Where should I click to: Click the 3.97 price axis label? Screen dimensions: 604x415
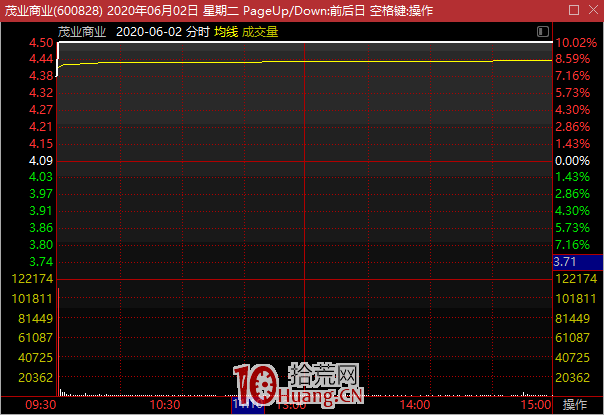(x=41, y=194)
